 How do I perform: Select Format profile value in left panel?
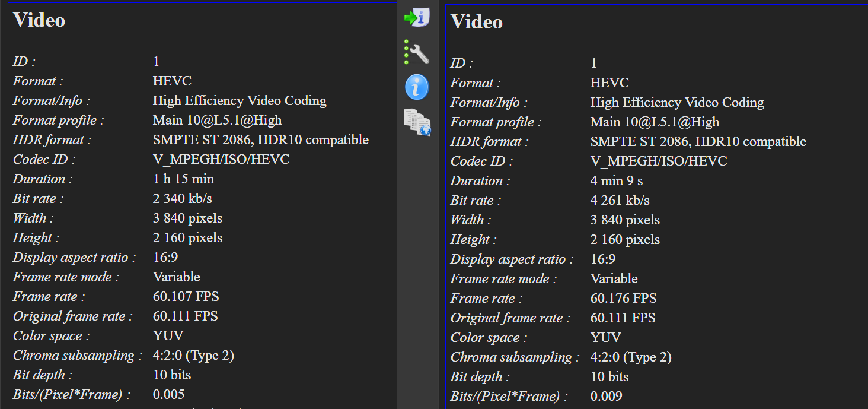217,120
